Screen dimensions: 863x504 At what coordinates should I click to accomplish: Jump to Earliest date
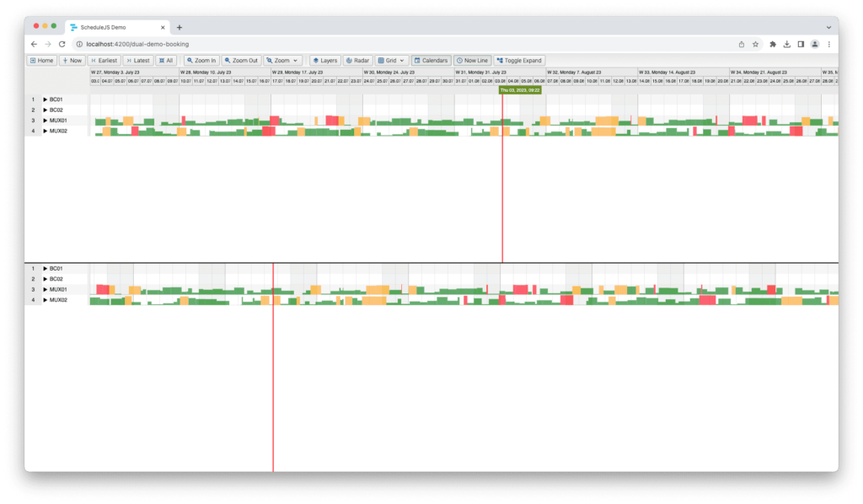103,60
